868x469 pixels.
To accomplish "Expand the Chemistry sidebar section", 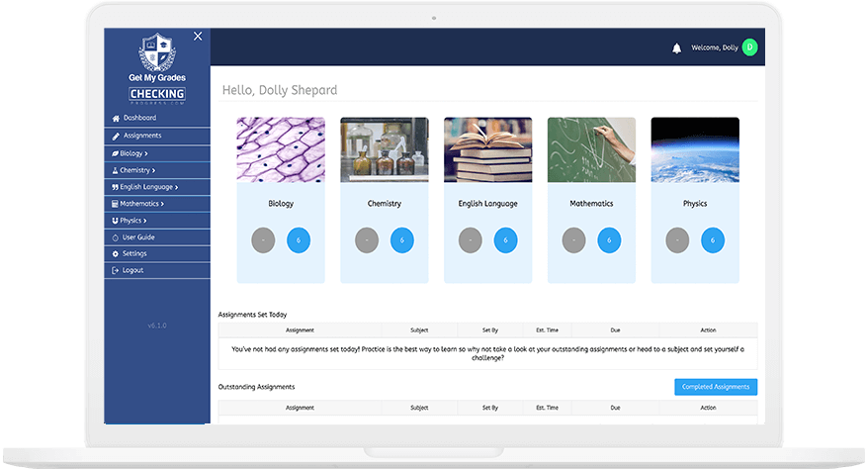I will point(136,170).
